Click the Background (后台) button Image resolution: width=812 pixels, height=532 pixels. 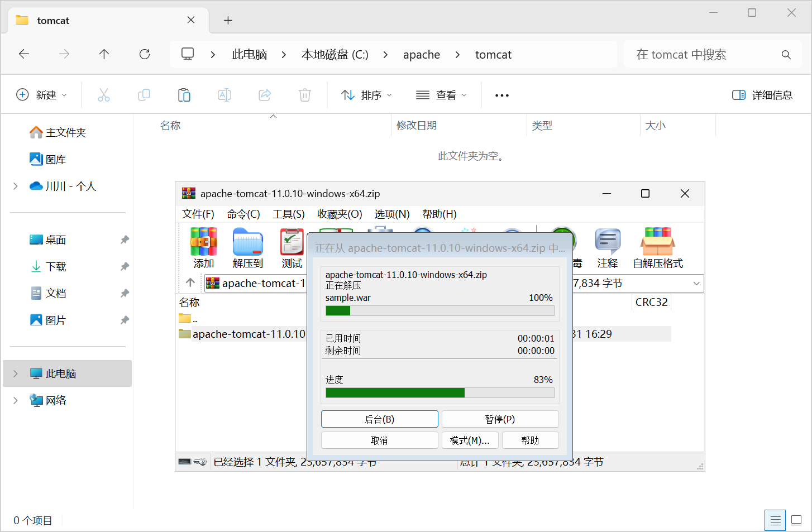point(380,419)
